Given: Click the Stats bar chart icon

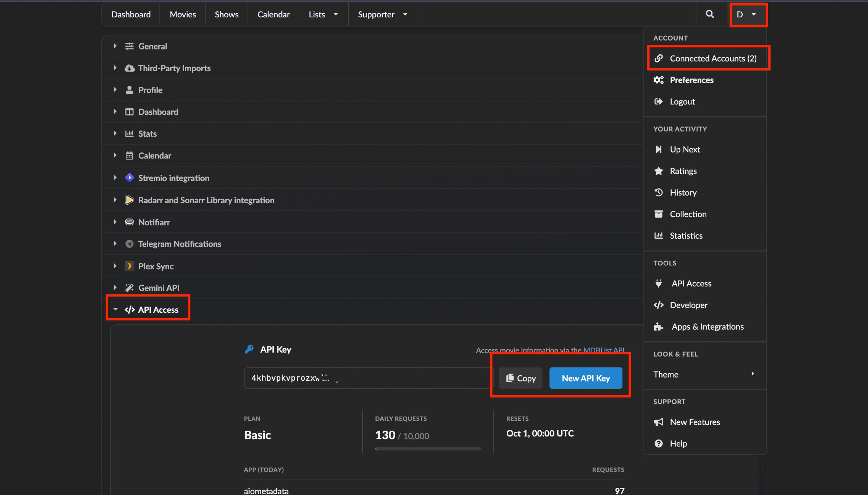Looking at the screenshot, I should pos(129,133).
